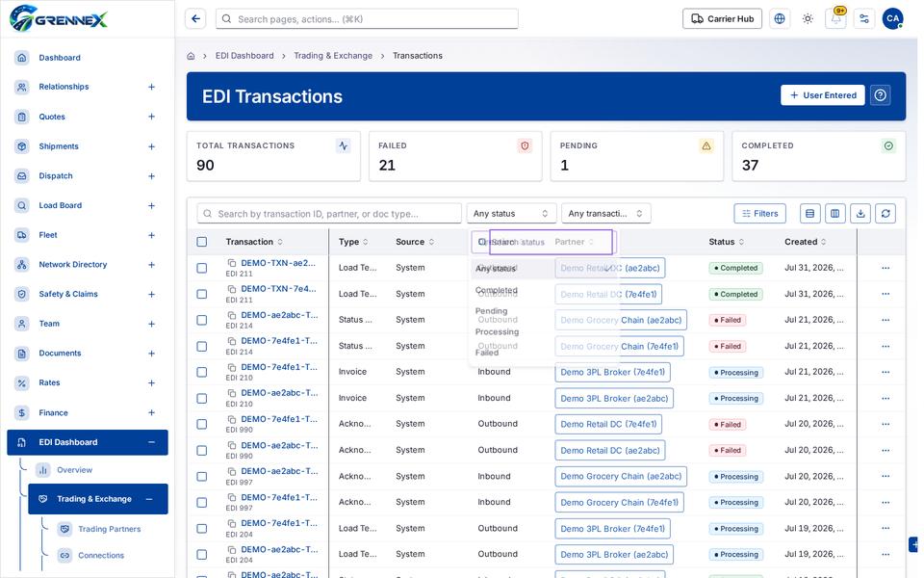Open row actions for DEMO-TXN-7e4 transaction
This screenshot has height=578, width=924.
pos(885,294)
